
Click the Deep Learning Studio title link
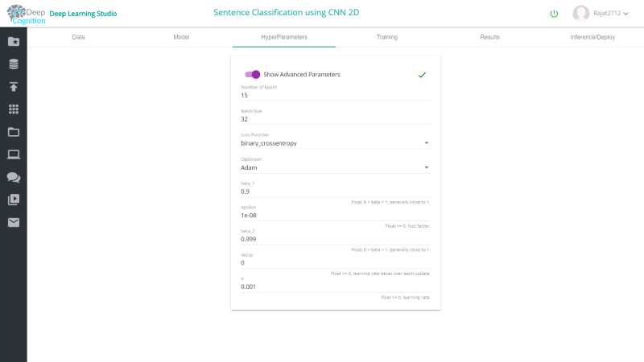83,14
